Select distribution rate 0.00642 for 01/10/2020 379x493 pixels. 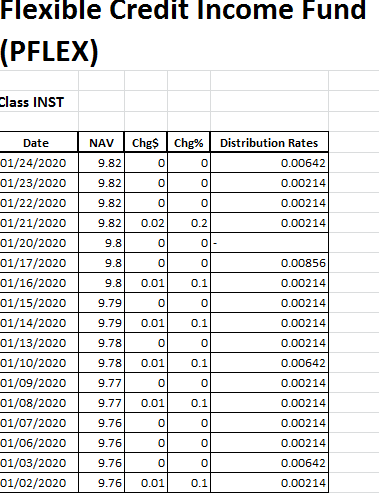pos(269,363)
